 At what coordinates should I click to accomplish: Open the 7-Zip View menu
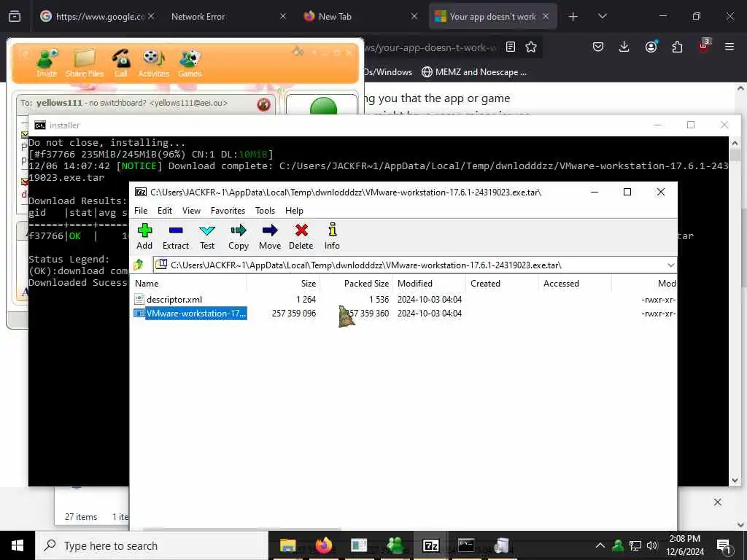(x=191, y=211)
